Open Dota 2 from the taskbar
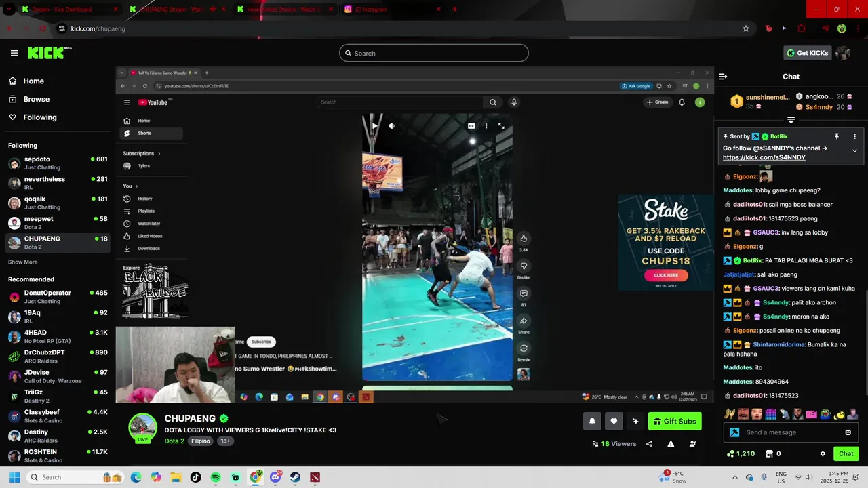Screen dimensions: 868x488 coord(315,477)
